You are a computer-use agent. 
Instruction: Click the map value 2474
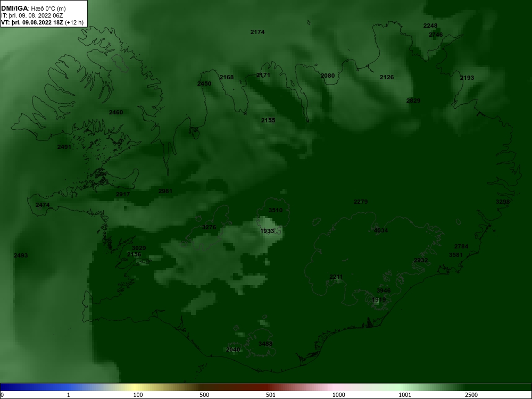pos(43,205)
